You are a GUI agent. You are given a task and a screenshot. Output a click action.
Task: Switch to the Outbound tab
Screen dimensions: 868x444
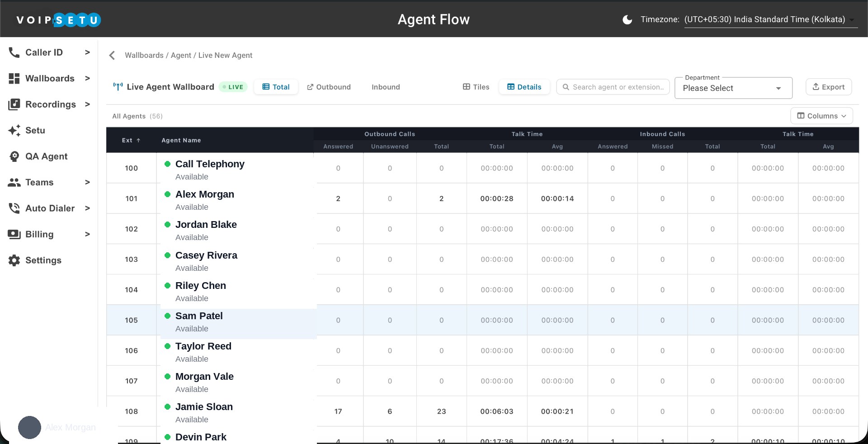(x=329, y=87)
